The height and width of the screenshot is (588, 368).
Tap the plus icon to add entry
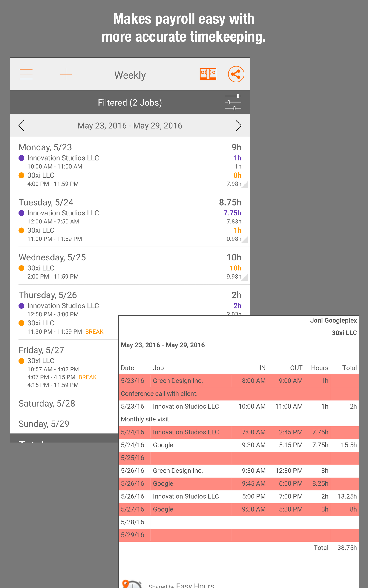click(66, 74)
